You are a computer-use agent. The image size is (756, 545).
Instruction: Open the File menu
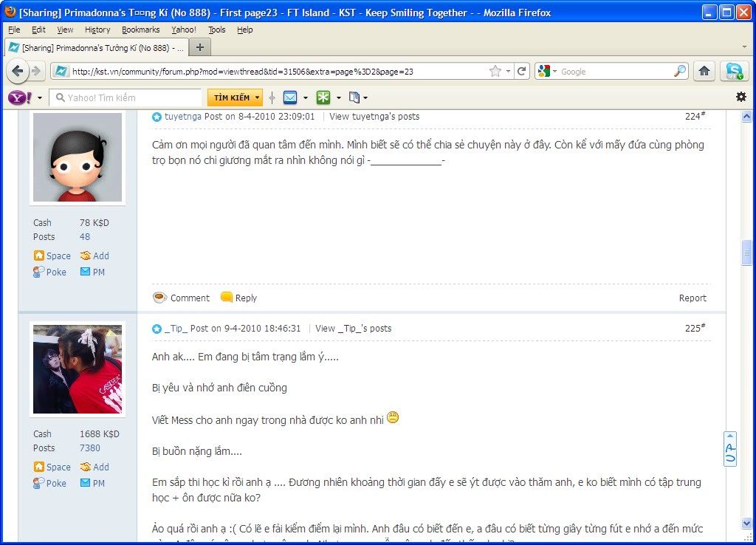pyautogui.click(x=14, y=30)
